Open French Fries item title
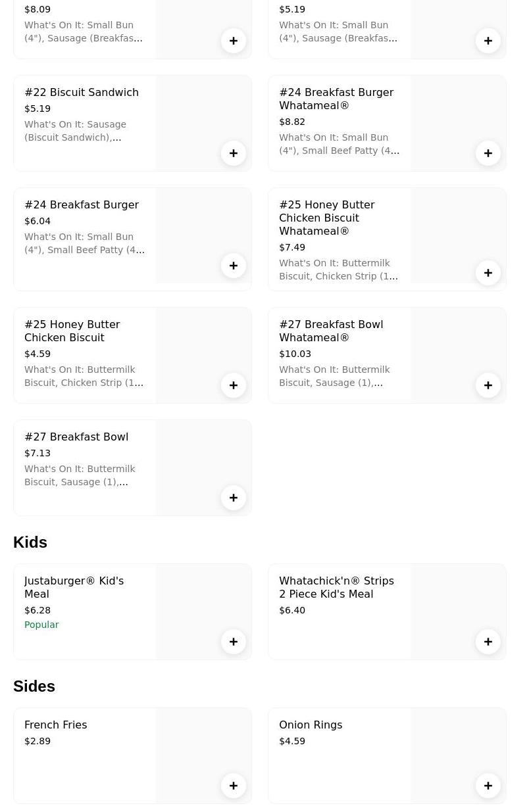The height and width of the screenshot is (812, 529). (x=56, y=725)
